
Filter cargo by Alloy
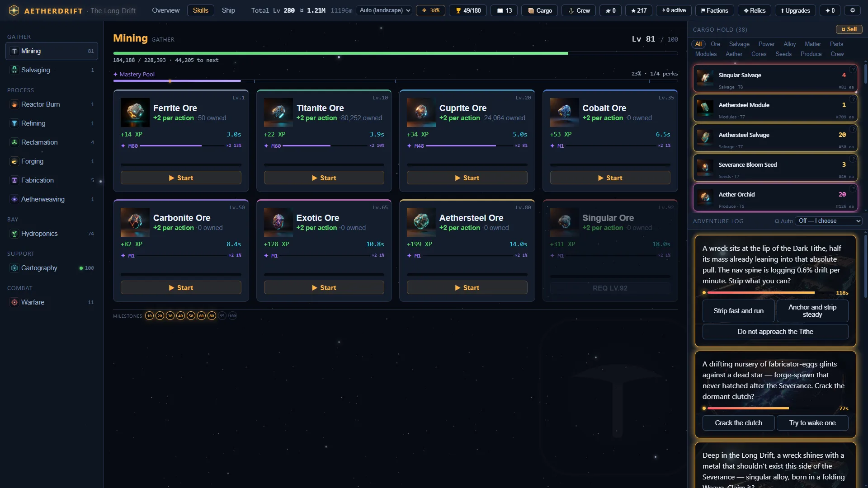(x=789, y=44)
